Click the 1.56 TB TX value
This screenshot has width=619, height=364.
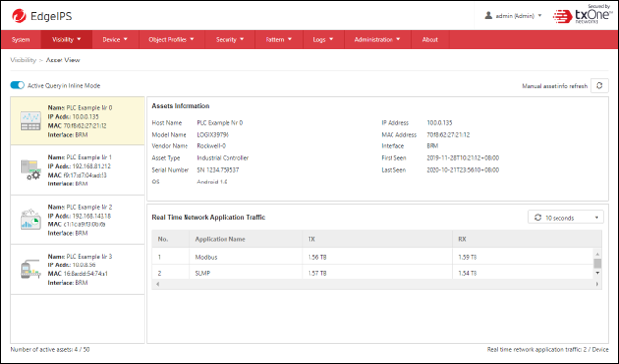[317, 257]
